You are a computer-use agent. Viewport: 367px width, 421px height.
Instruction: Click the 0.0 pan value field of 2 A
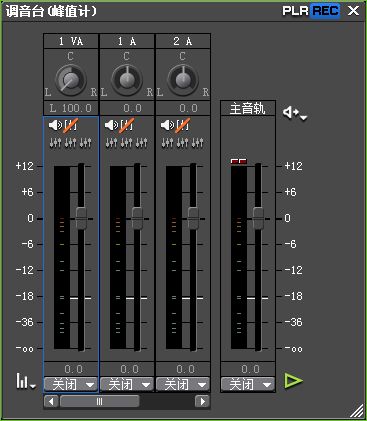pyautogui.click(x=183, y=108)
